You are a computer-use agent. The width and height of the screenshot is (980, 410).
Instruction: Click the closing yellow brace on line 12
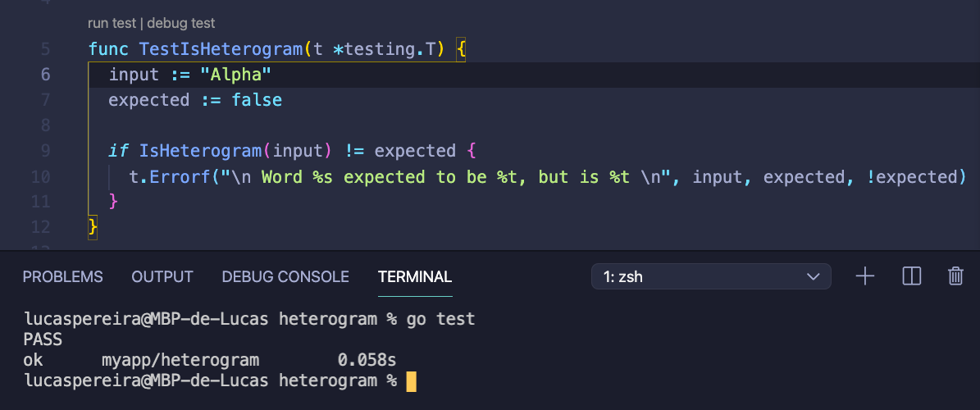(93, 227)
